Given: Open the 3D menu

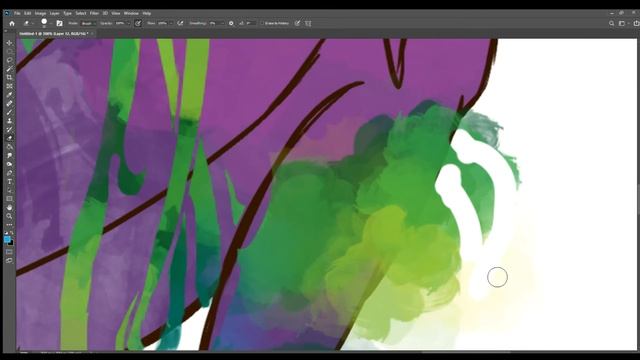Looking at the screenshot, I should (105, 13).
